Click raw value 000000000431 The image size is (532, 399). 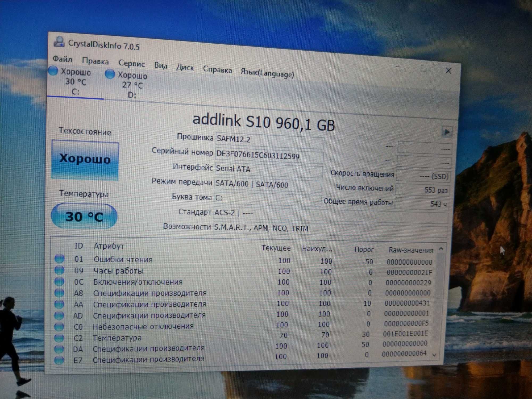pyautogui.click(x=407, y=303)
